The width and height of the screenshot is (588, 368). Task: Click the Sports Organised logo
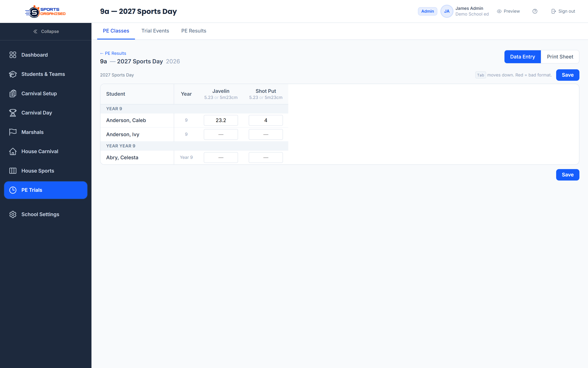46,11
